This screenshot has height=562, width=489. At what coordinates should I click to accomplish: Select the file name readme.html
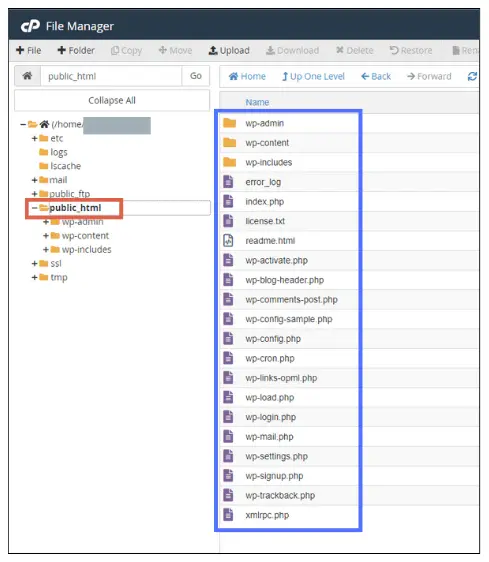tap(270, 241)
